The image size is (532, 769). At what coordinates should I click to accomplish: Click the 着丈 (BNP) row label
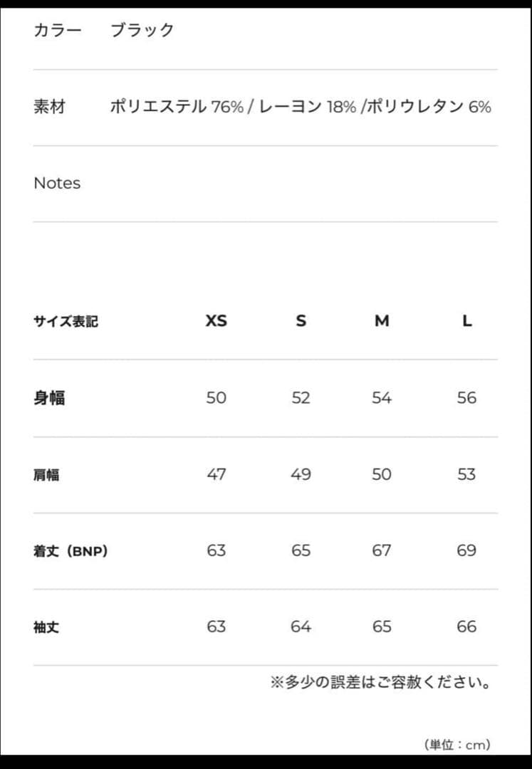click(x=71, y=550)
